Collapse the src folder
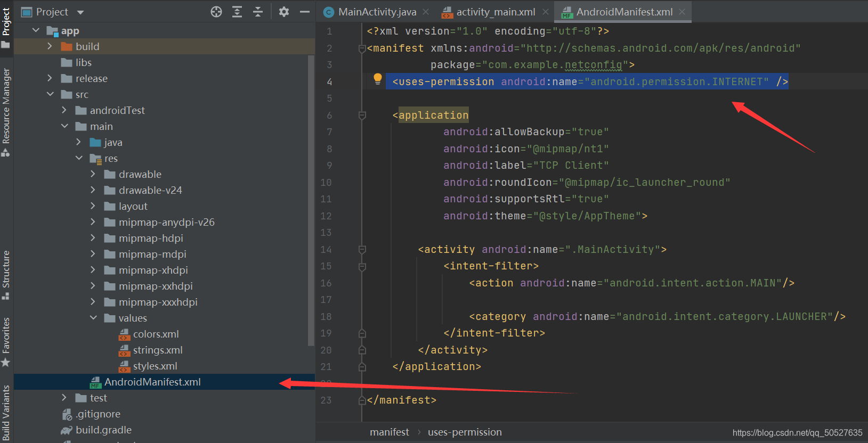Screen dimensions: 868x443 50,94
